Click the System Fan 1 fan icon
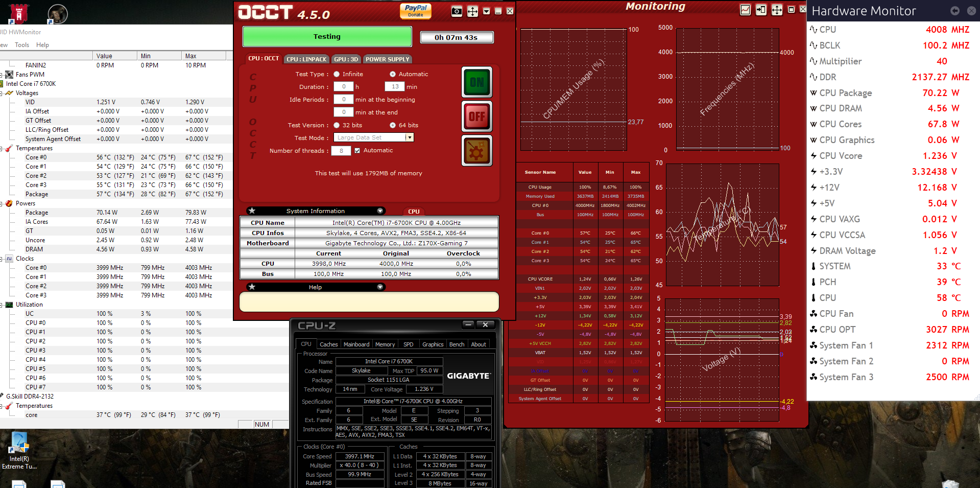 coord(814,345)
